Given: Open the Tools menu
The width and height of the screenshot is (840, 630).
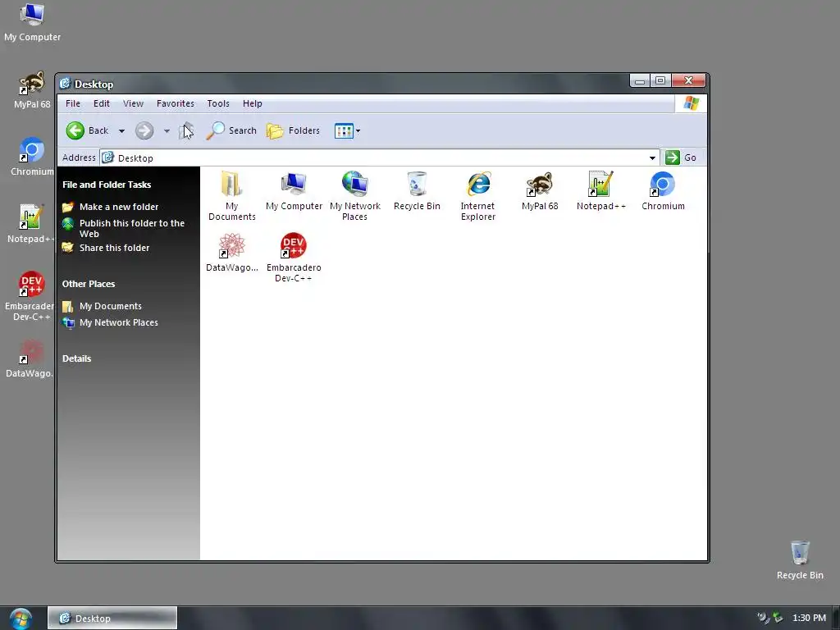Looking at the screenshot, I should [218, 103].
